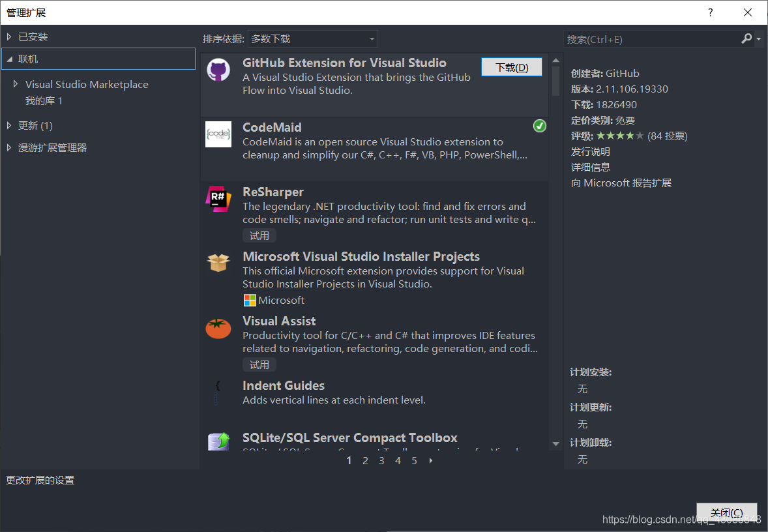Select the 已安装 category
Image resolution: width=768 pixels, height=532 pixels.
click(33, 37)
